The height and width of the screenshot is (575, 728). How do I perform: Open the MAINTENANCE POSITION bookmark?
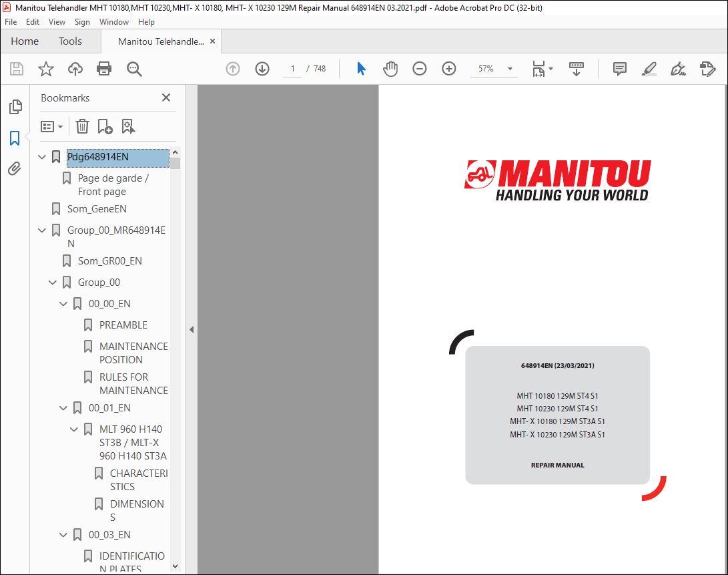click(x=133, y=353)
